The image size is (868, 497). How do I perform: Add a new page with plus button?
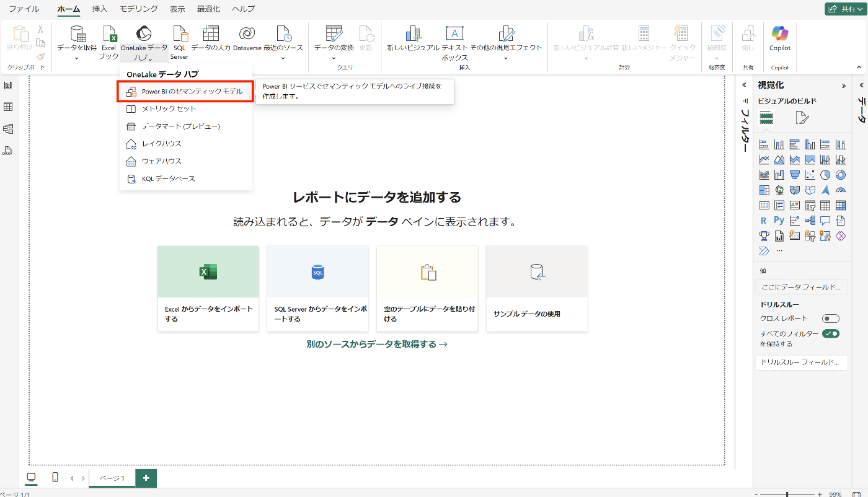146,478
